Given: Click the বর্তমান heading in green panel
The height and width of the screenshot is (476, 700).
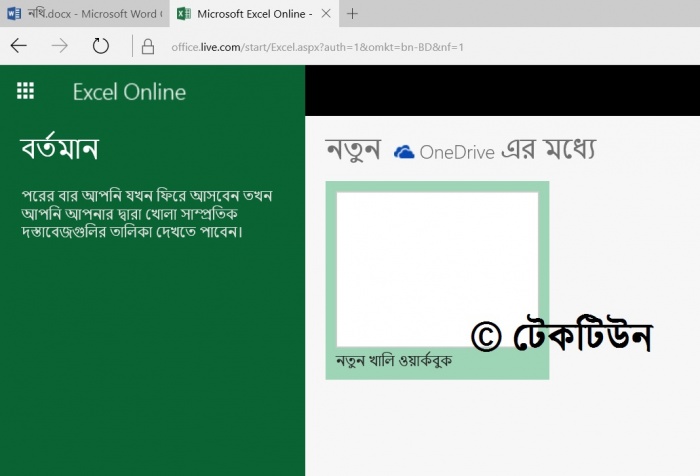Looking at the screenshot, I should click(59, 147).
